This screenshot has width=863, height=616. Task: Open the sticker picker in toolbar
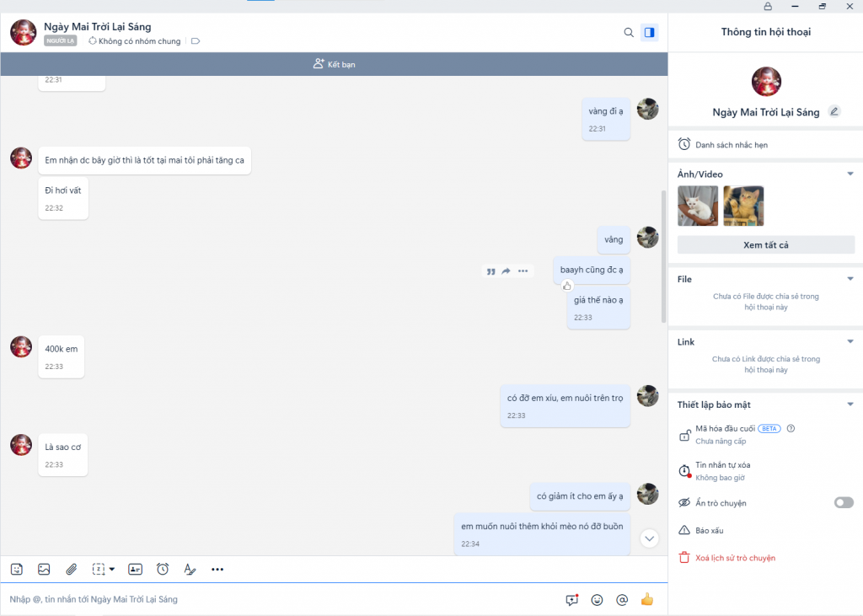(17, 569)
